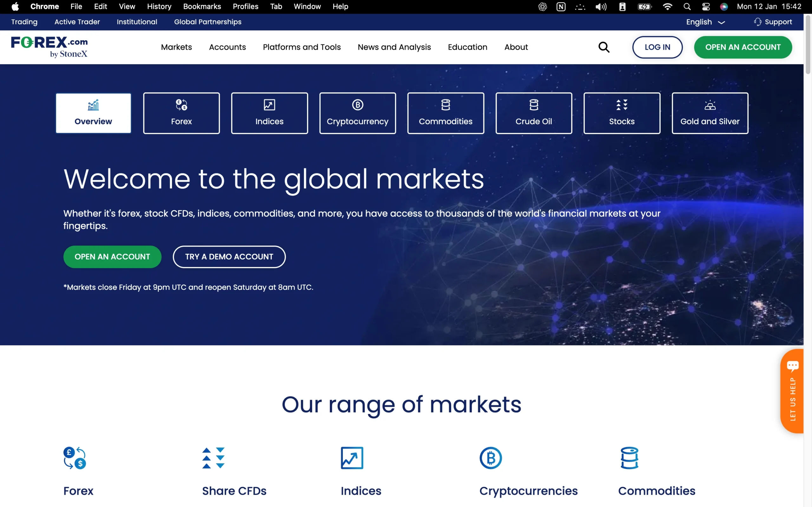Click the Wi-Fi icon in the menu bar
Image resolution: width=812 pixels, height=507 pixels.
(x=667, y=6)
